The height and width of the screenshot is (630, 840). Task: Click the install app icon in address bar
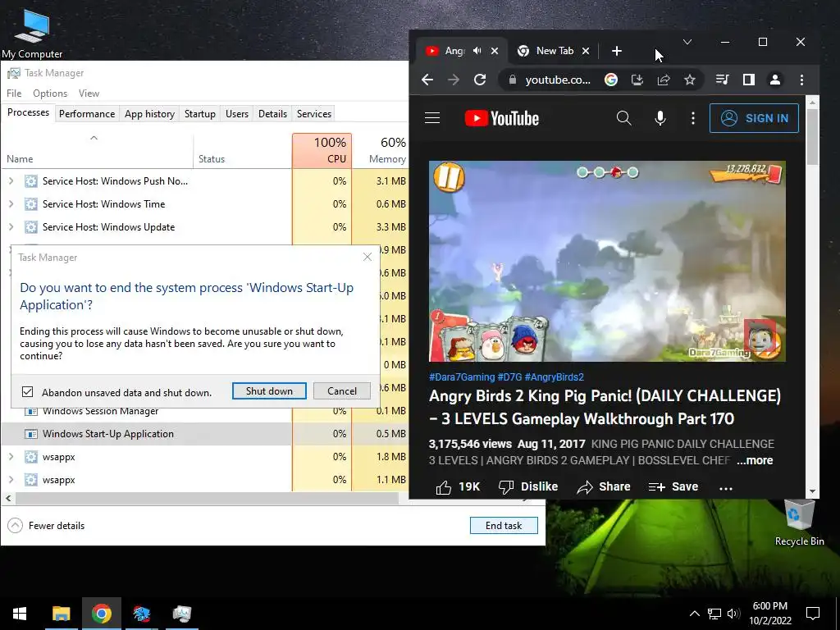click(637, 80)
